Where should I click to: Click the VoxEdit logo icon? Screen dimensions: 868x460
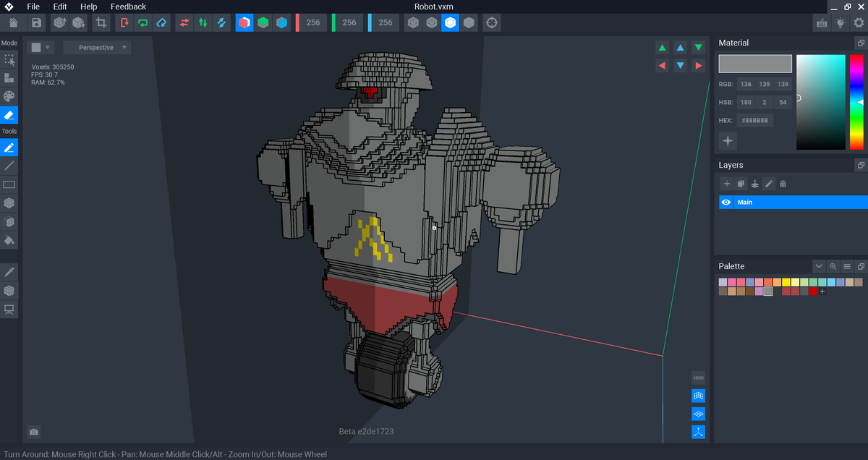coord(8,7)
